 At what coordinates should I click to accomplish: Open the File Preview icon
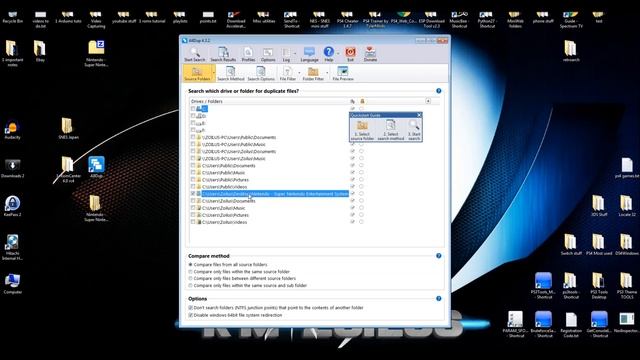coord(343,73)
